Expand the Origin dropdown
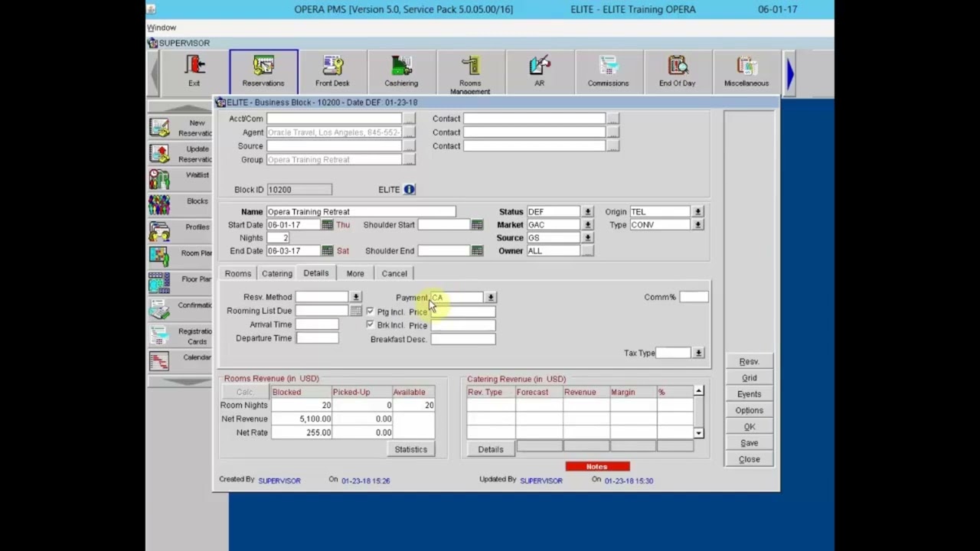The width and height of the screenshot is (980, 551). (x=697, y=212)
